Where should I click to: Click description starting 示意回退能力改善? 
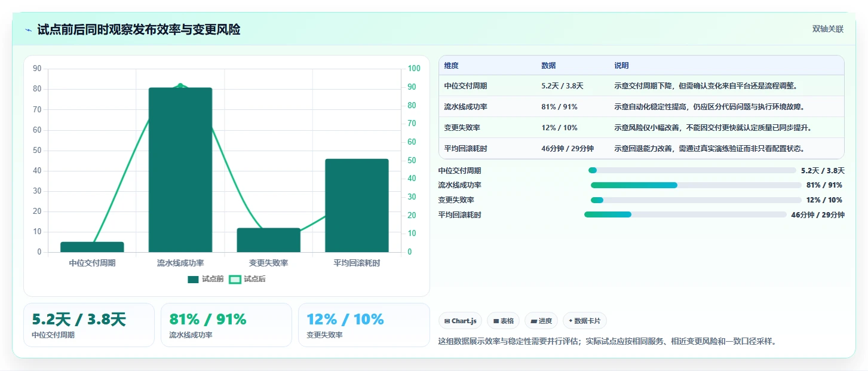709,149
